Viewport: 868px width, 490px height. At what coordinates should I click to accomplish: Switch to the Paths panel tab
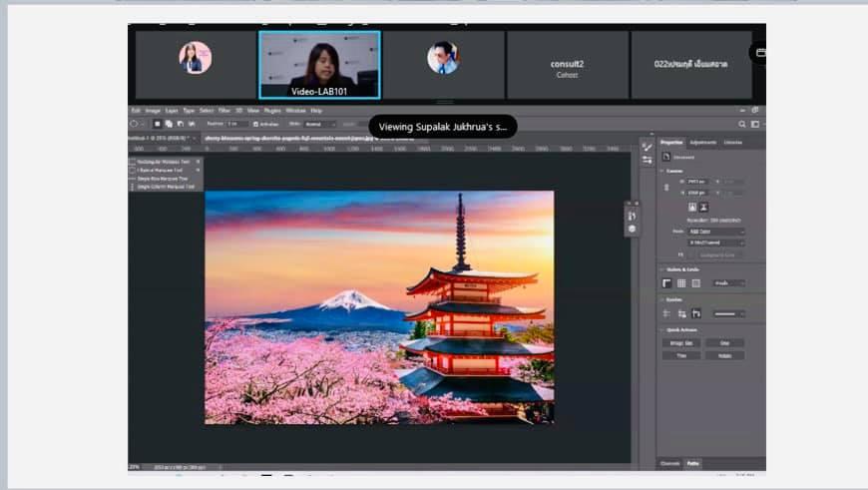[693, 463]
